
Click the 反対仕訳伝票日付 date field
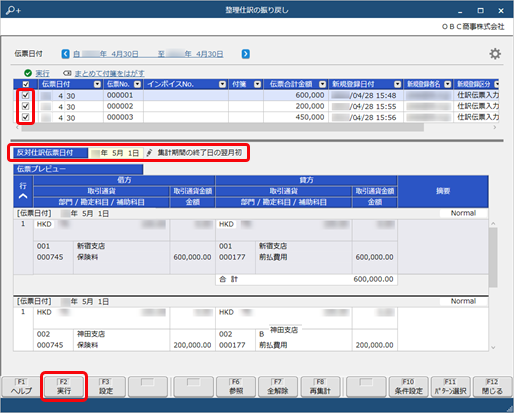coord(116,153)
